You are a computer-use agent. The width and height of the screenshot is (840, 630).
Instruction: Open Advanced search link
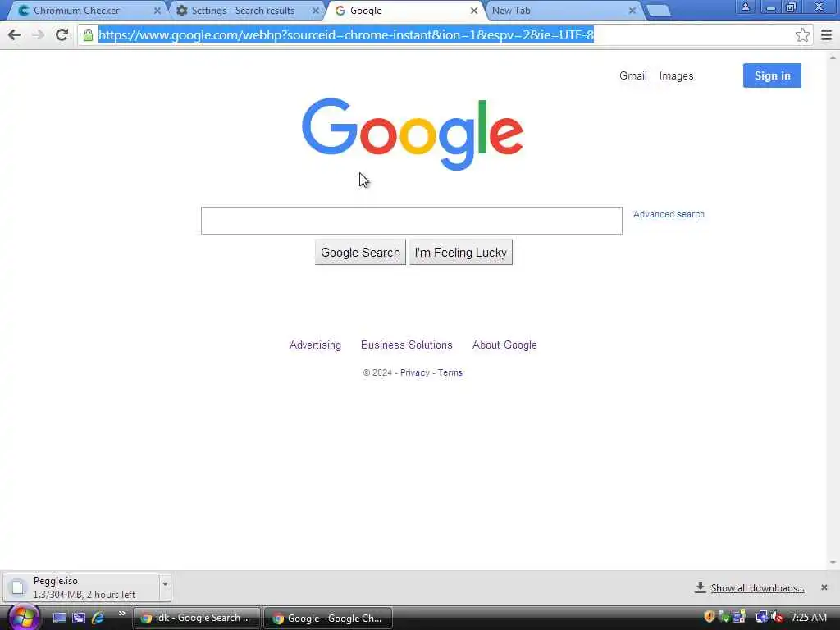pos(669,214)
